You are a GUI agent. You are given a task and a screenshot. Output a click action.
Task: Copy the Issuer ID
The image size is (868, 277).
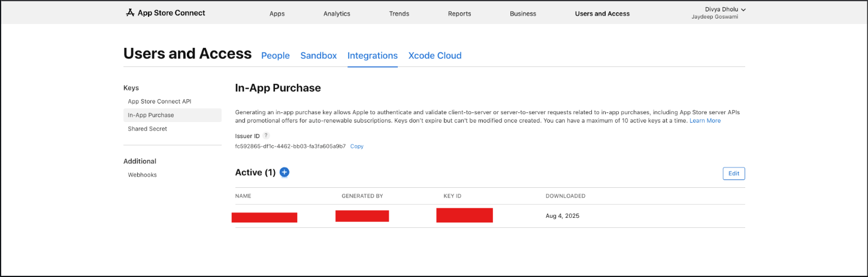click(357, 146)
